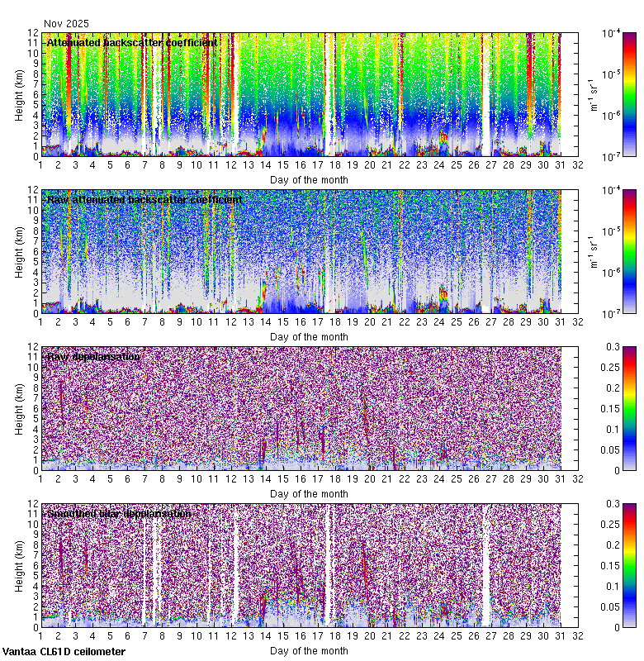This screenshot has width=644, height=661.
Task: Click the 'Vantaa CL61D ceilometer' label
Action: pos(64,652)
